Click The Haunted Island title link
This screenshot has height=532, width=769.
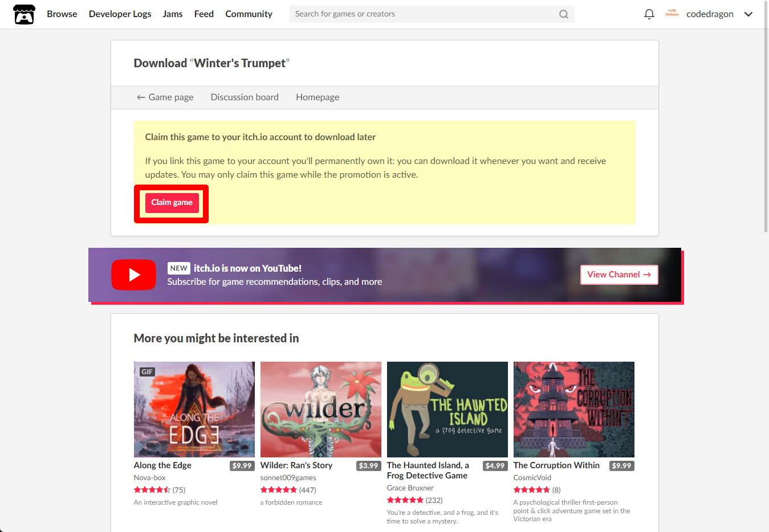pyautogui.click(x=428, y=470)
